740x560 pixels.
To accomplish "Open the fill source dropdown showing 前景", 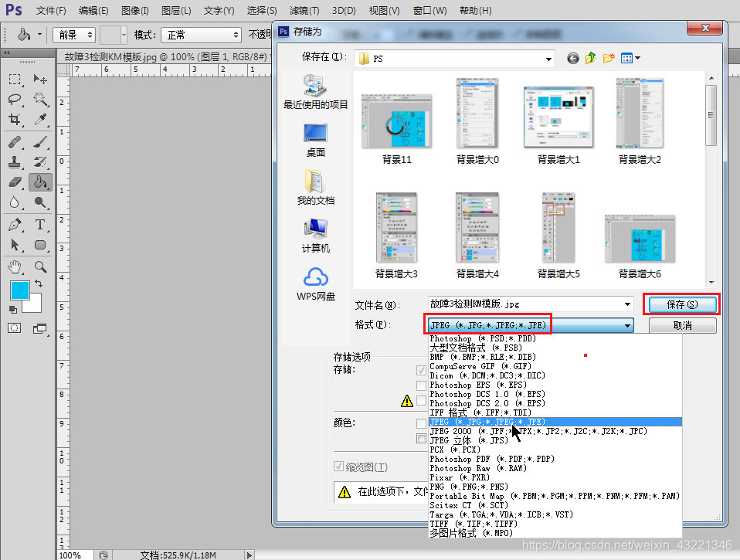I will [x=74, y=35].
